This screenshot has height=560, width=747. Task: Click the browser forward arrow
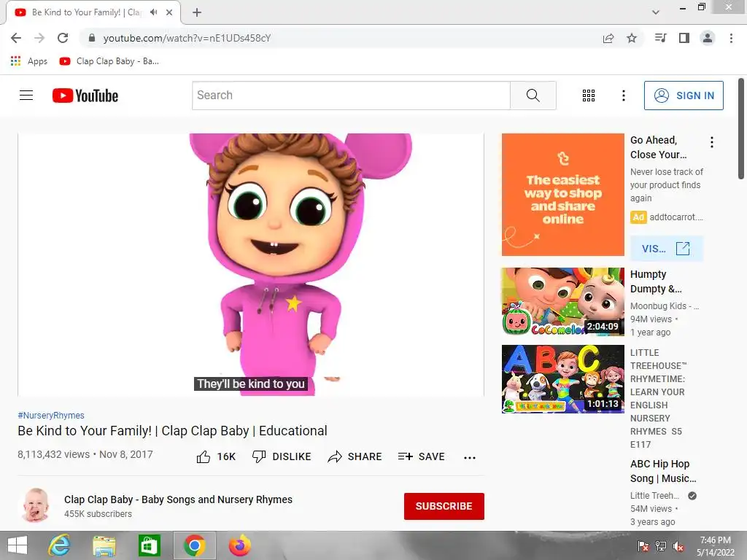[39, 38]
